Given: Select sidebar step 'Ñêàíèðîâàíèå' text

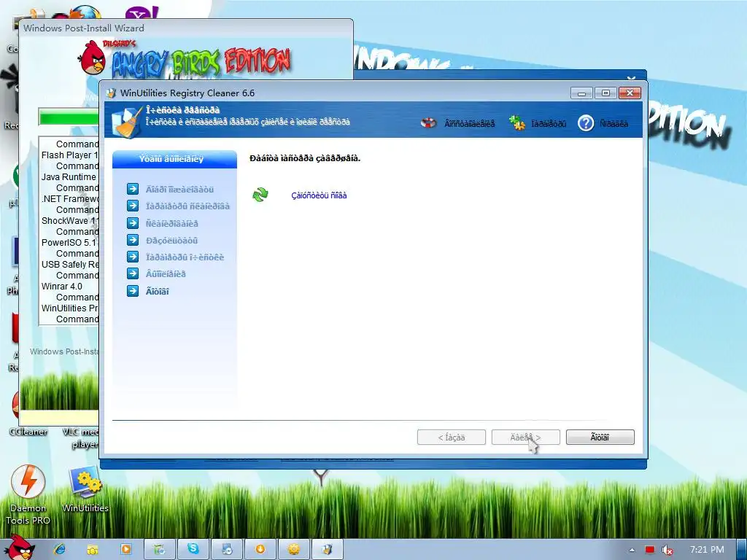Looking at the screenshot, I should 171,223.
